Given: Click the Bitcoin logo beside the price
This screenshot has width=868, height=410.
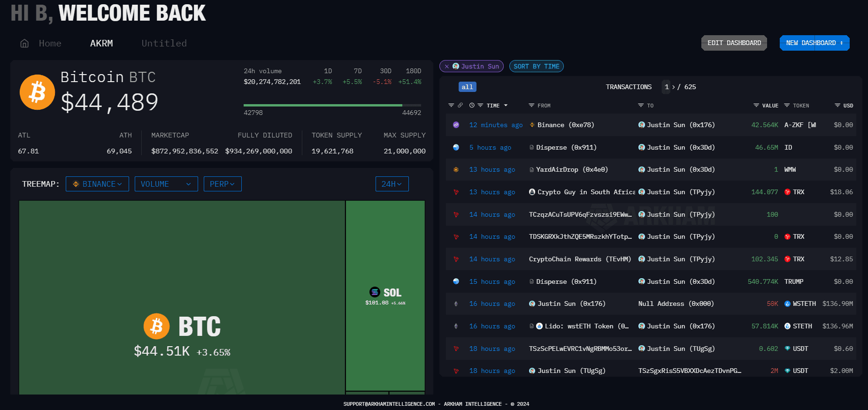Looking at the screenshot, I should point(37,92).
